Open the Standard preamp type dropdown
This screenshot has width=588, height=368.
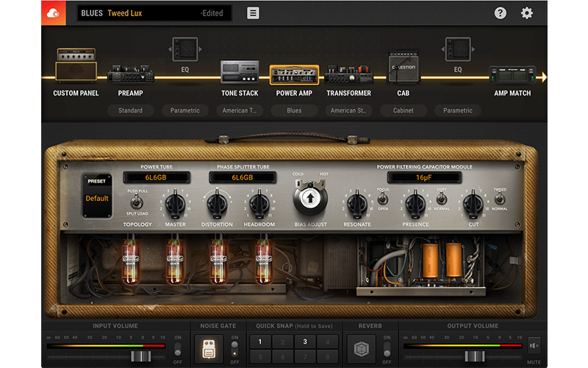(x=131, y=110)
